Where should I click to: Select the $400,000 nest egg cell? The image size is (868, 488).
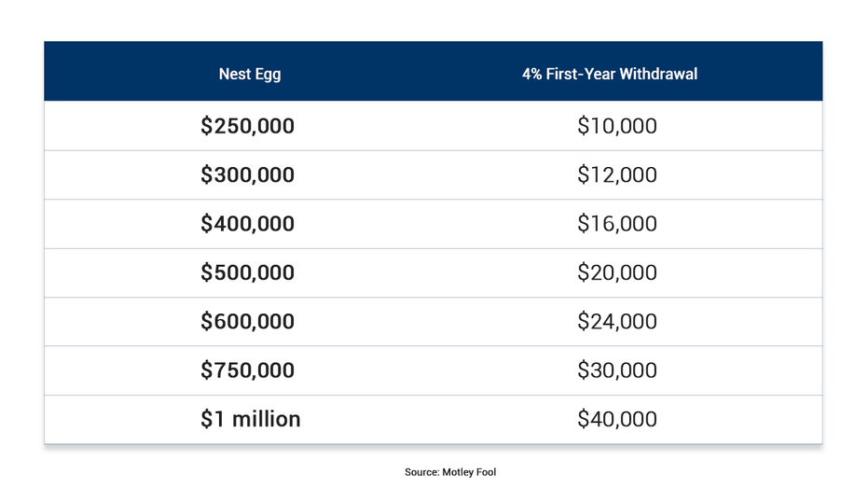pos(247,224)
